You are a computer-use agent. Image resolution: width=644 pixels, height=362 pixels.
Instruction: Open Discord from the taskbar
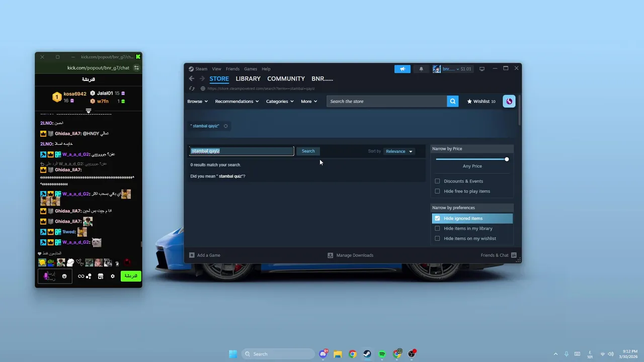[323, 354]
